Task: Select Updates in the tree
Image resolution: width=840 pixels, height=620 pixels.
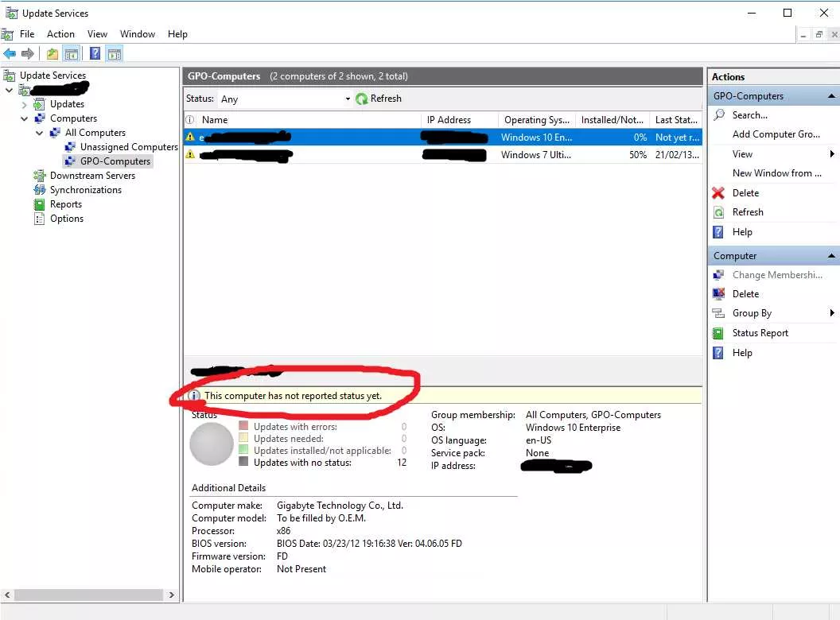Action: coord(67,104)
